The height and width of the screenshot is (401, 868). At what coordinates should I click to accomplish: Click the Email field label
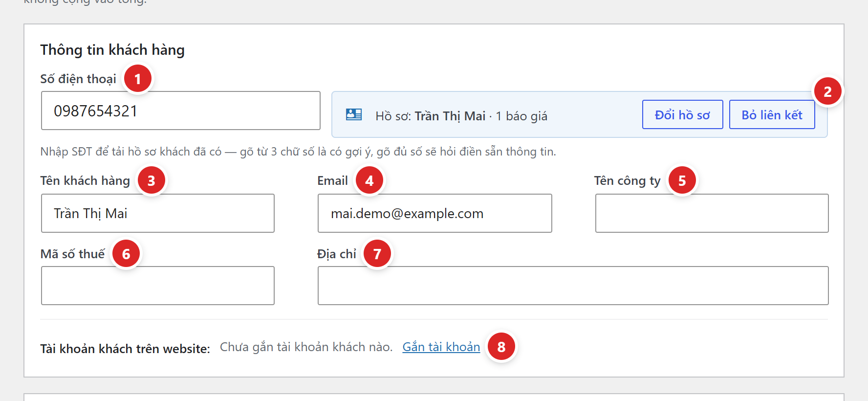coord(332,180)
